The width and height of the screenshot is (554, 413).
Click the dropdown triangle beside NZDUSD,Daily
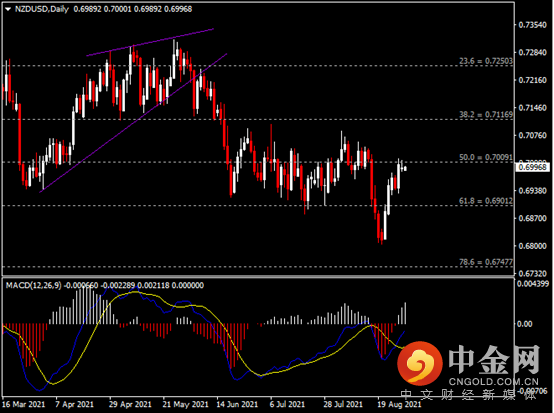[8, 10]
